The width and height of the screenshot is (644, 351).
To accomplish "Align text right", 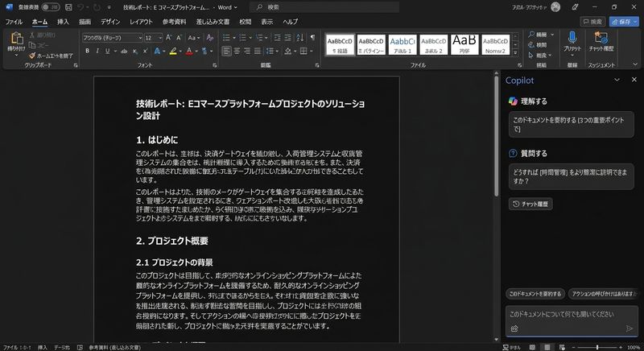I will (247, 52).
